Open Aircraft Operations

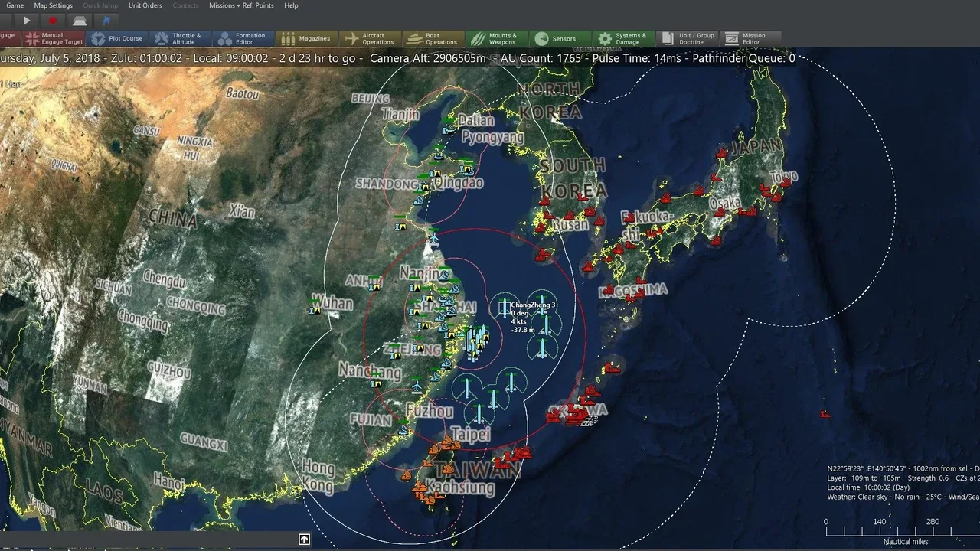pyautogui.click(x=369, y=38)
